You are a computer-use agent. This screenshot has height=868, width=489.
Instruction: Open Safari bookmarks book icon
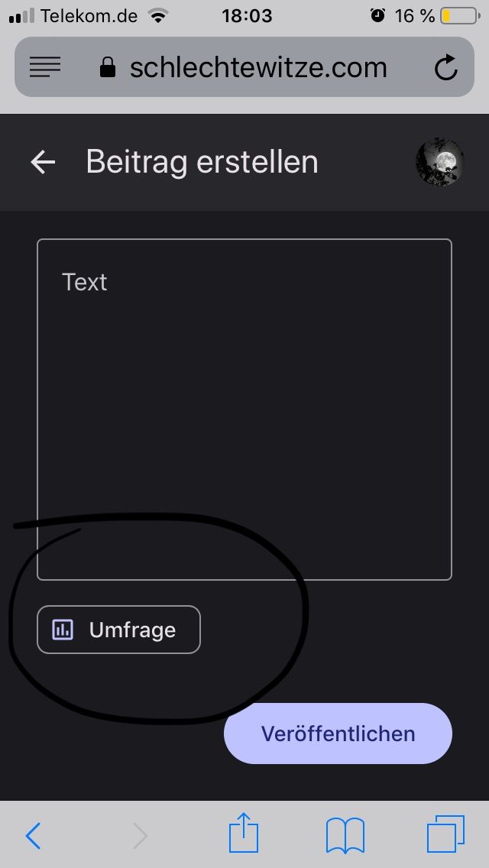pyautogui.click(x=345, y=835)
